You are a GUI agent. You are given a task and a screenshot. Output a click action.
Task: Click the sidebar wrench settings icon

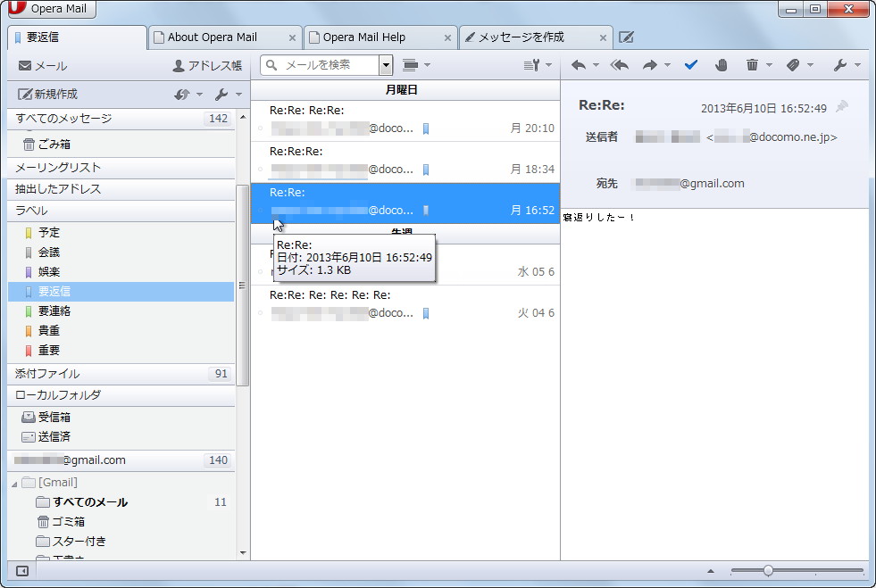[221, 95]
